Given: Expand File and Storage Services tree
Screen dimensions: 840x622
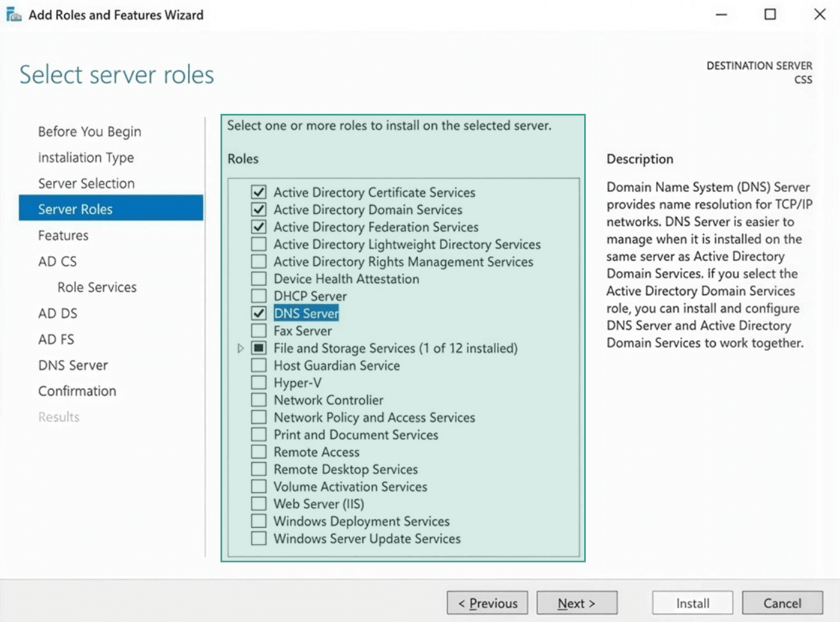Looking at the screenshot, I should [x=240, y=348].
